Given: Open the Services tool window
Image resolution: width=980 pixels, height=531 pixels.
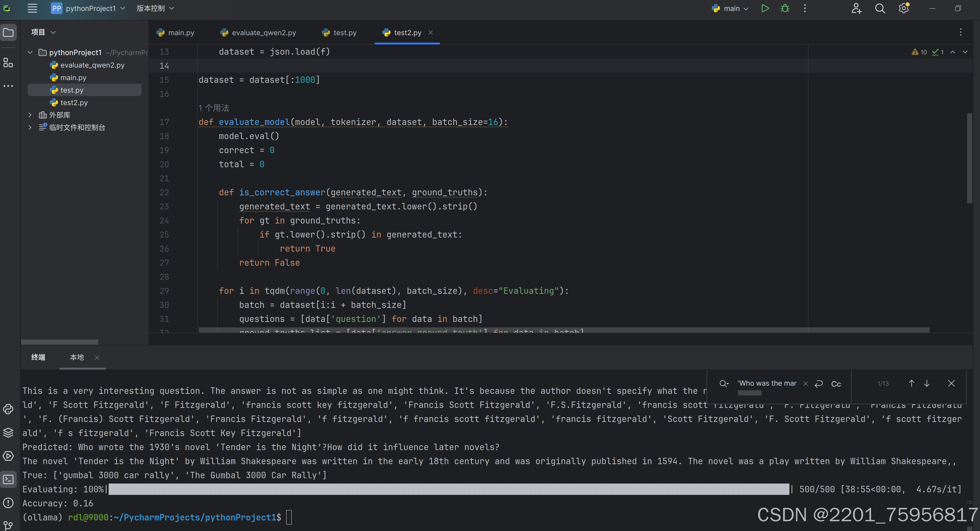Looking at the screenshot, I should point(8,456).
